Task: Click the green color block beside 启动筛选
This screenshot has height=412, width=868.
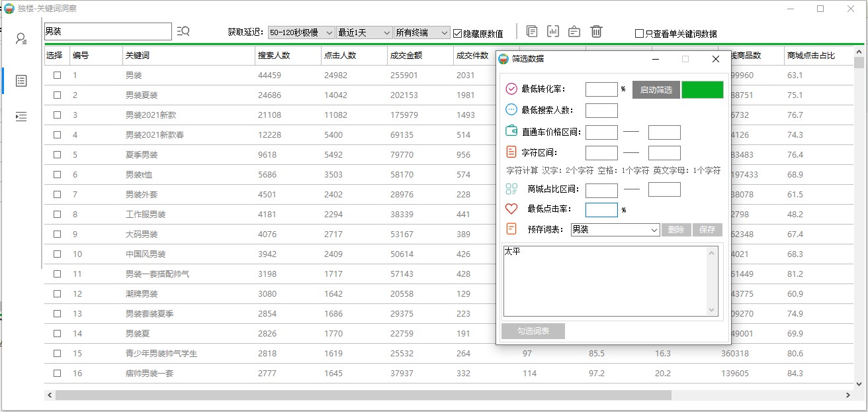Action: point(702,90)
